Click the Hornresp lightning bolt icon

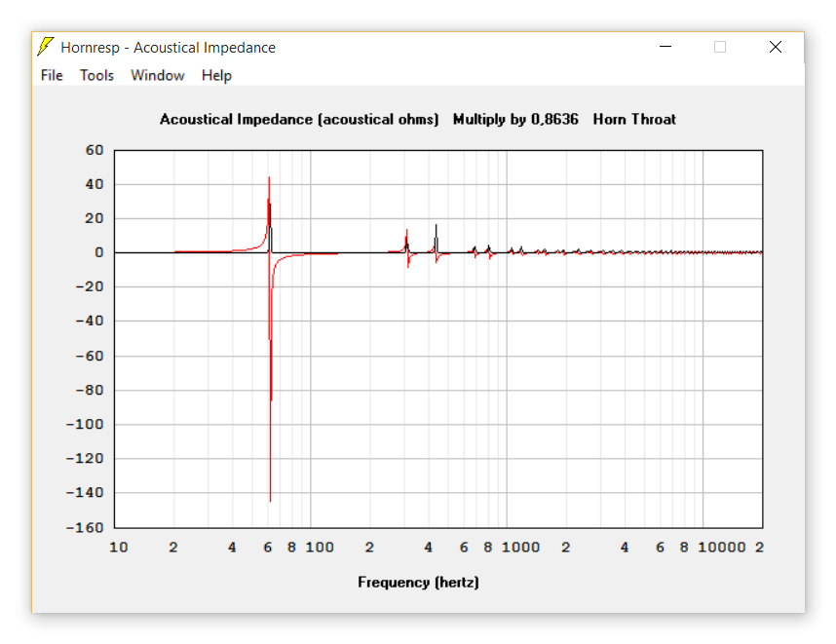point(46,47)
